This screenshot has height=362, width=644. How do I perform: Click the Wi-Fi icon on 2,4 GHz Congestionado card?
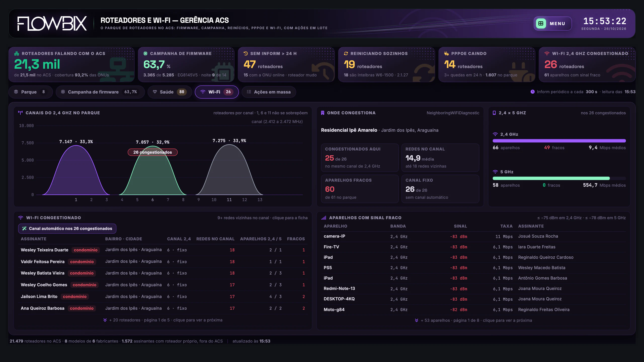(x=547, y=54)
